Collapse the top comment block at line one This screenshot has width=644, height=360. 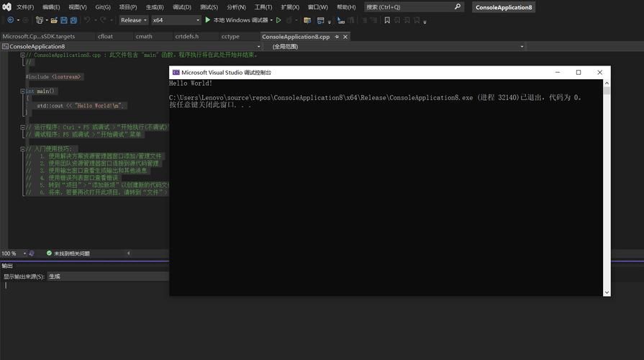click(x=22, y=55)
